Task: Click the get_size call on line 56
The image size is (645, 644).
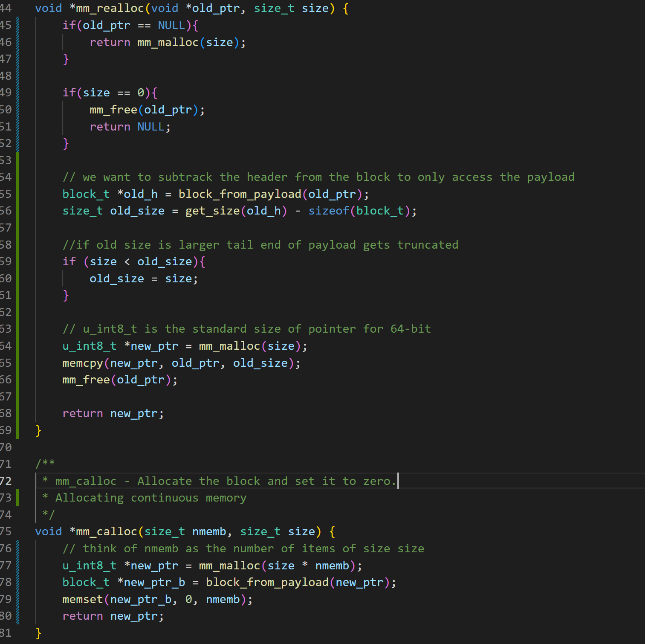Action: (x=212, y=211)
